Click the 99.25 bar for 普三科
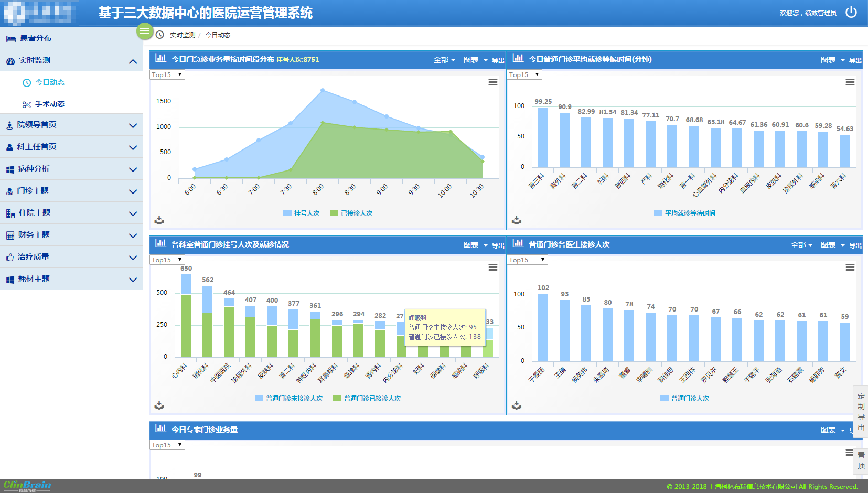The width and height of the screenshot is (868, 493). point(543,137)
